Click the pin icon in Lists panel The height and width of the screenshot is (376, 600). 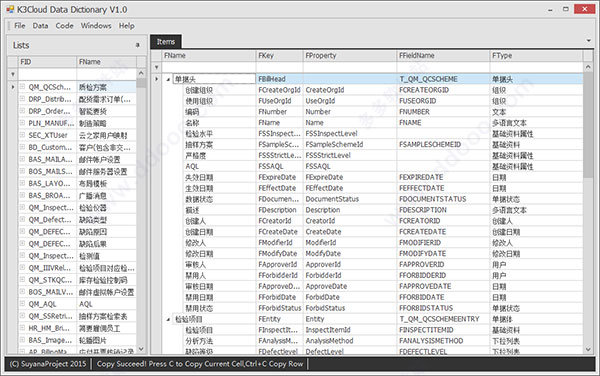[x=138, y=45]
